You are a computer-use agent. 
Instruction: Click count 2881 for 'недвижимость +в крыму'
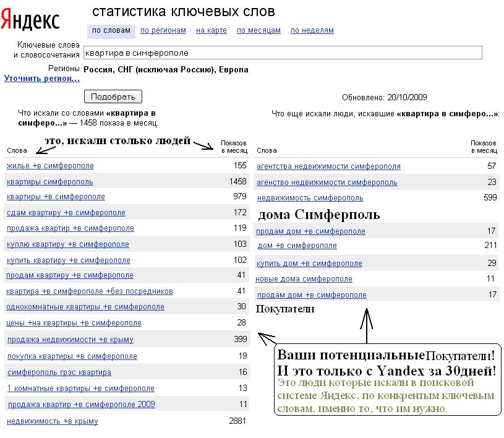[x=237, y=421]
